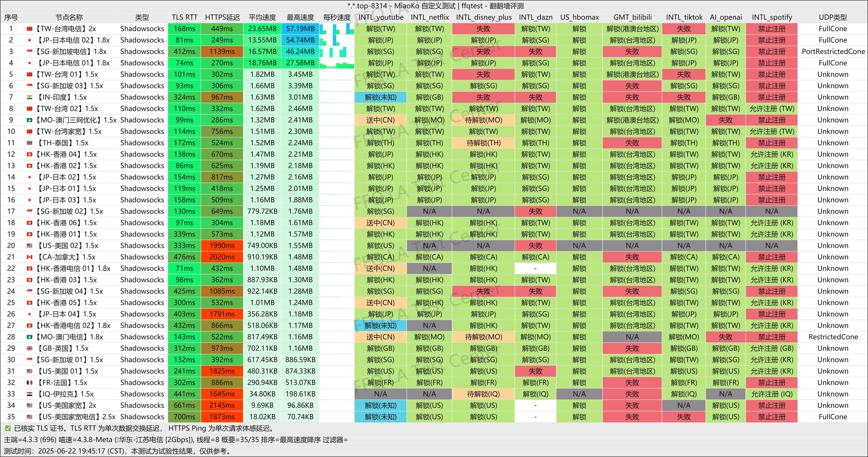Click the US flag beside US-美国家宽 2x

[x=29, y=405]
